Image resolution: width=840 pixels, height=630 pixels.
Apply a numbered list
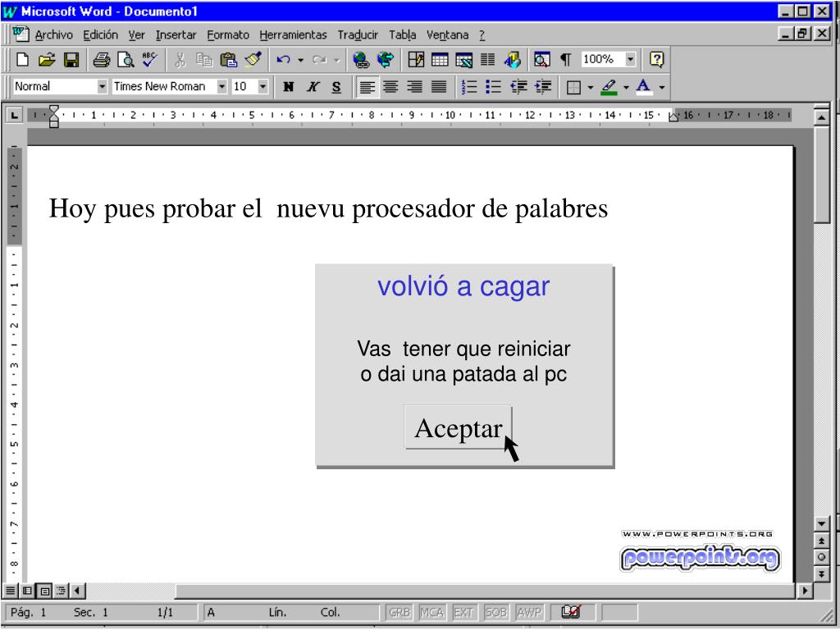469,87
